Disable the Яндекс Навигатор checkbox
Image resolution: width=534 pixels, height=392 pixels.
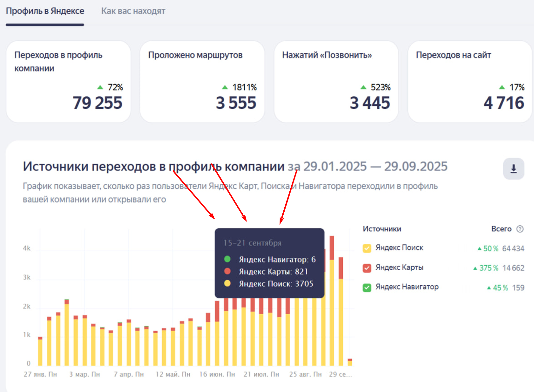click(367, 288)
